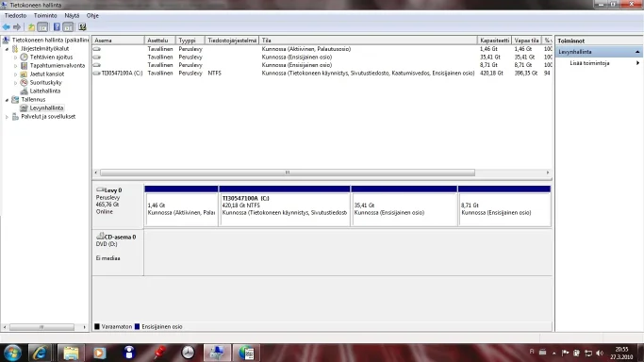This screenshot has height=362, width=644.
Task: Open Help with the blue question mark icon
Action: point(57,27)
